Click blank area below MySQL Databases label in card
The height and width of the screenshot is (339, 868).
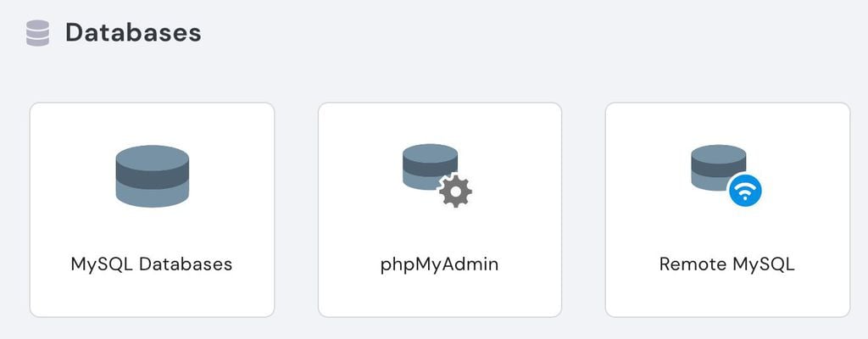[153, 297]
